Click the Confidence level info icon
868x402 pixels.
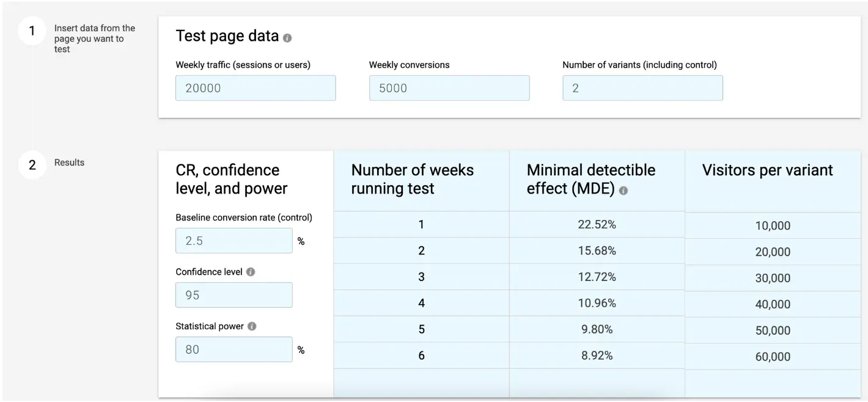coord(251,272)
